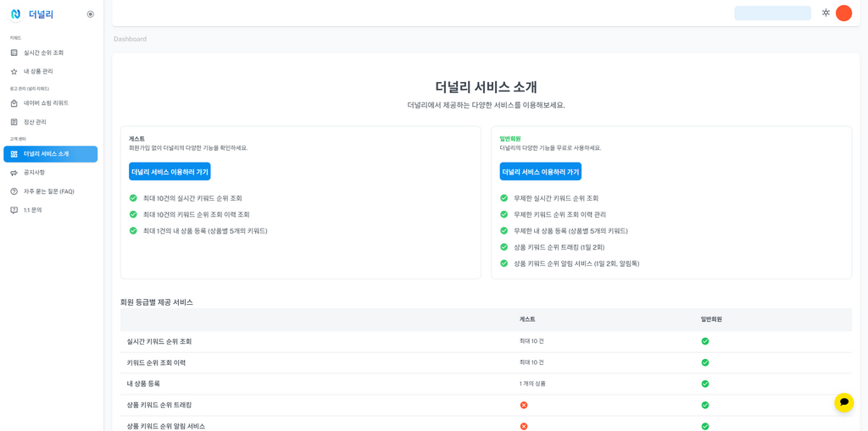Click check icon beside 무제한 실시간 키워드 순위 조회
The width and height of the screenshot is (868, 431).
504,198
